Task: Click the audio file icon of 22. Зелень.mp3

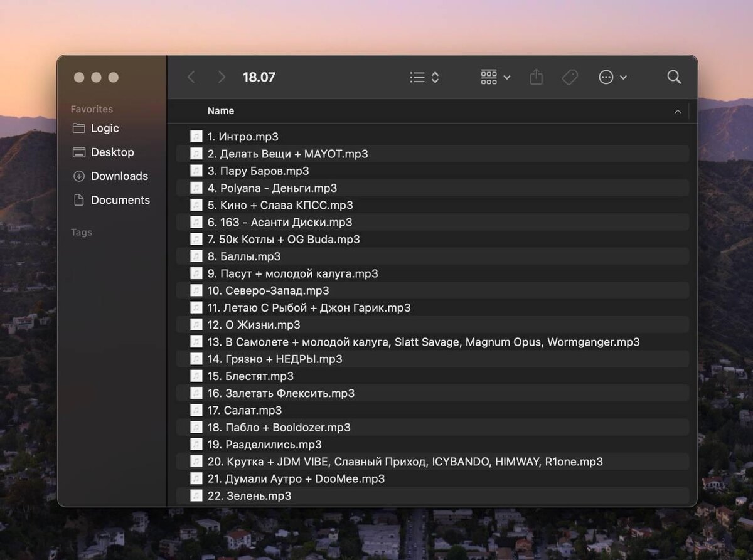Action: [x=196, y=495]
